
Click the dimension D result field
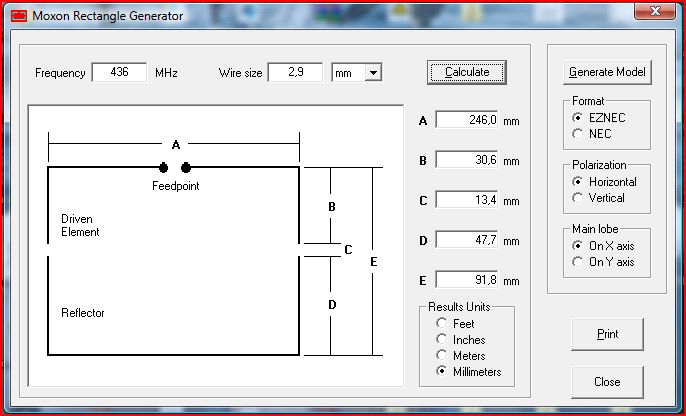(467, 240)
